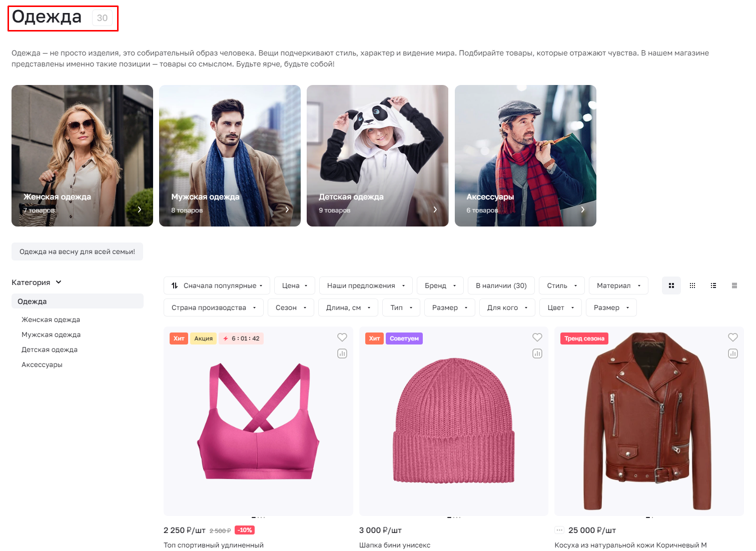Screen dimensions: 756x551
Task: Click arrow on Мужская одежда card
Action: pyautogui.click(x=287, y=209)
